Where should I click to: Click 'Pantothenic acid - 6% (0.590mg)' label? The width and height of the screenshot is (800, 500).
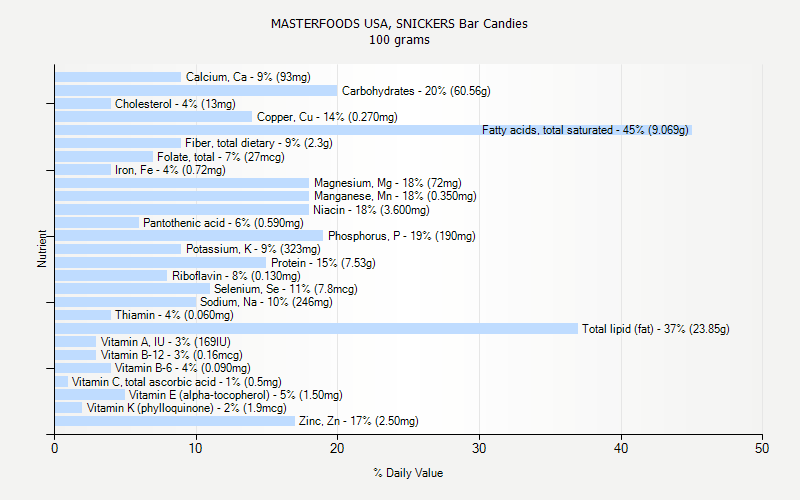(223, 223)
